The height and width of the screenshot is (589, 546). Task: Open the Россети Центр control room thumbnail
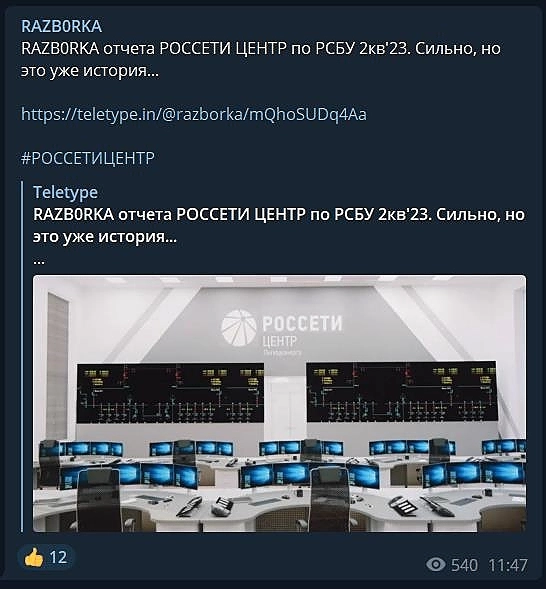coord(279,403)
